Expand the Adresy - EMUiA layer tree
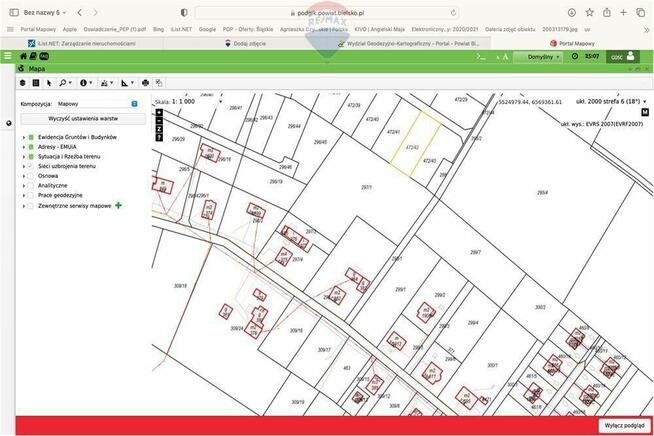The height and width of the screenshot is (436, 654). click(24, 147)
